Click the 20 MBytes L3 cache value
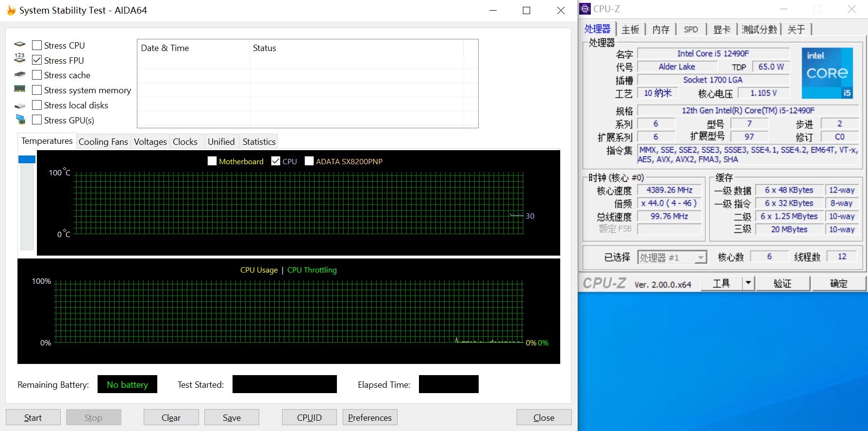 click(789, 229)
